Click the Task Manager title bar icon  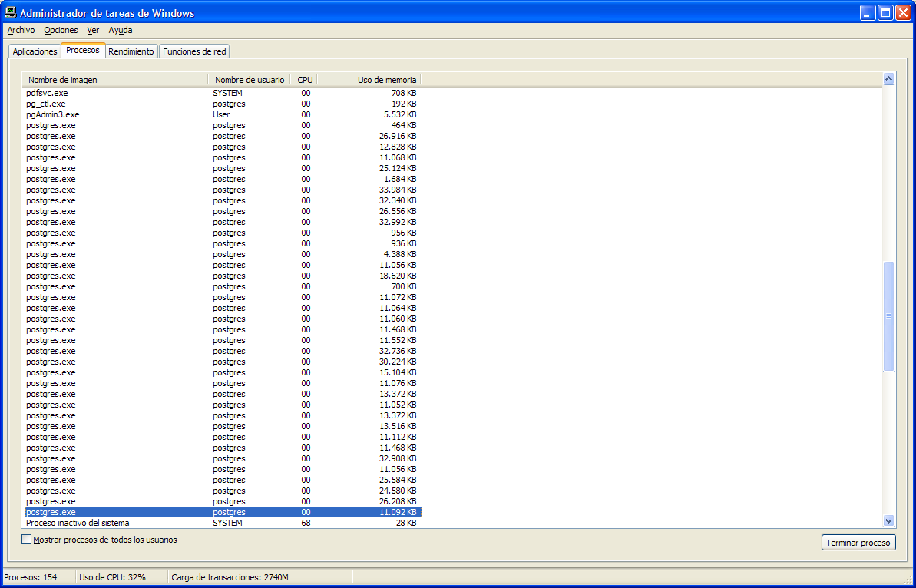[x=11, y=12]
